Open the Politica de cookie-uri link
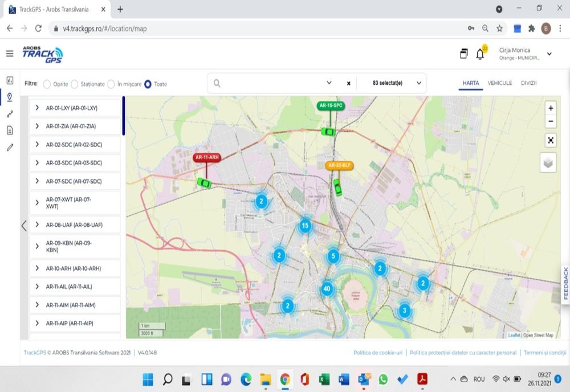Image resolution: width=570 pixels, height=392 pixels. point(378,353)
